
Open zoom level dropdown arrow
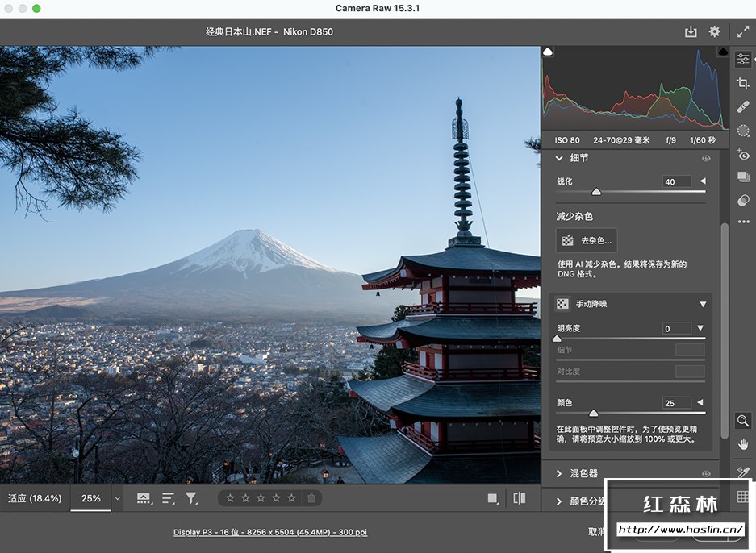click(x=117, y=498)
